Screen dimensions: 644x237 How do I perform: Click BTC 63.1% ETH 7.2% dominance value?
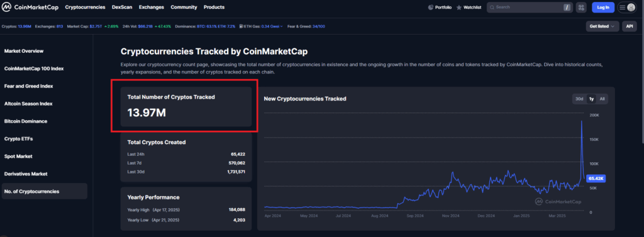[x=216, y=26]
